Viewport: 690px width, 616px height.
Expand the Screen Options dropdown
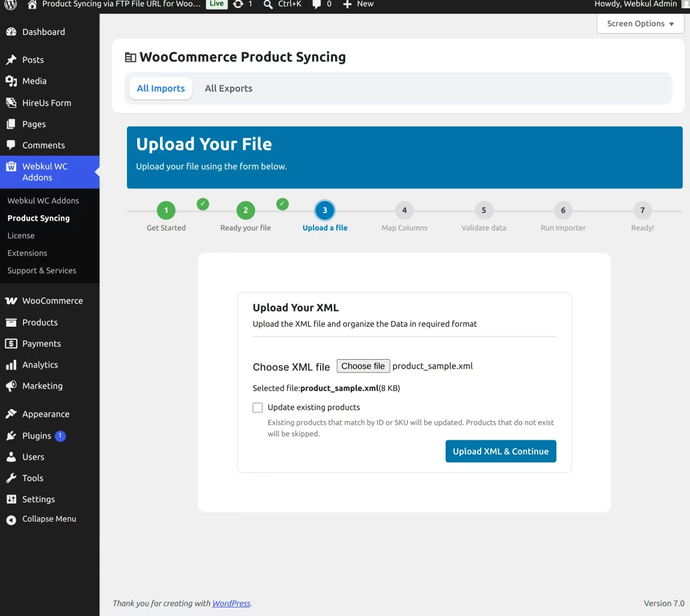coord(640,23)
